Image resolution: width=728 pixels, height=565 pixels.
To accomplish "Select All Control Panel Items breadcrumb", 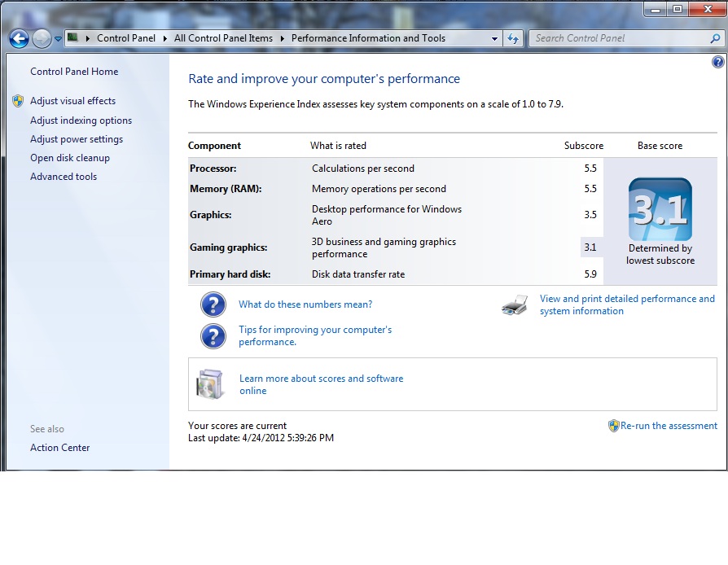I will pos(223,38).
